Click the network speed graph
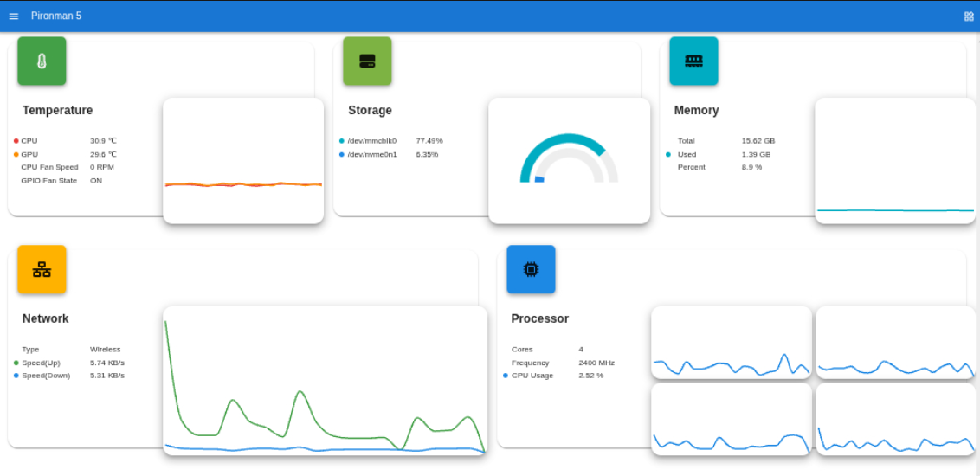 [325, 381]
